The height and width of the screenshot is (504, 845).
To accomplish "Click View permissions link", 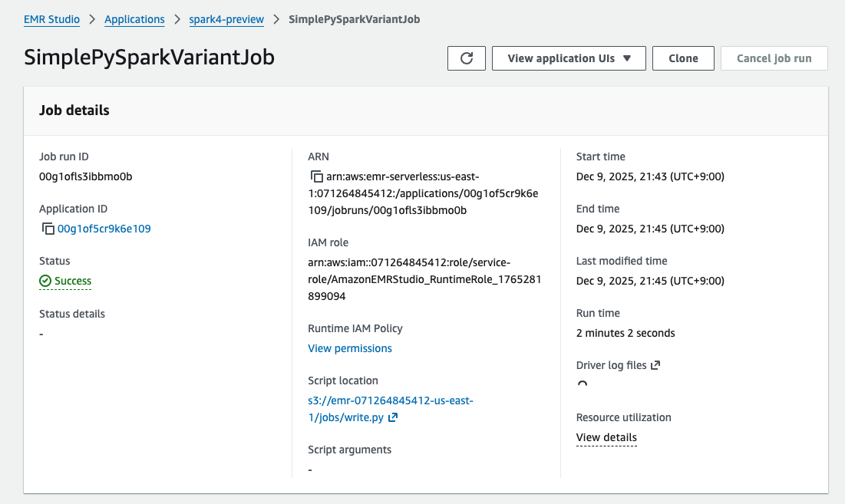I will tap(350, 348).
